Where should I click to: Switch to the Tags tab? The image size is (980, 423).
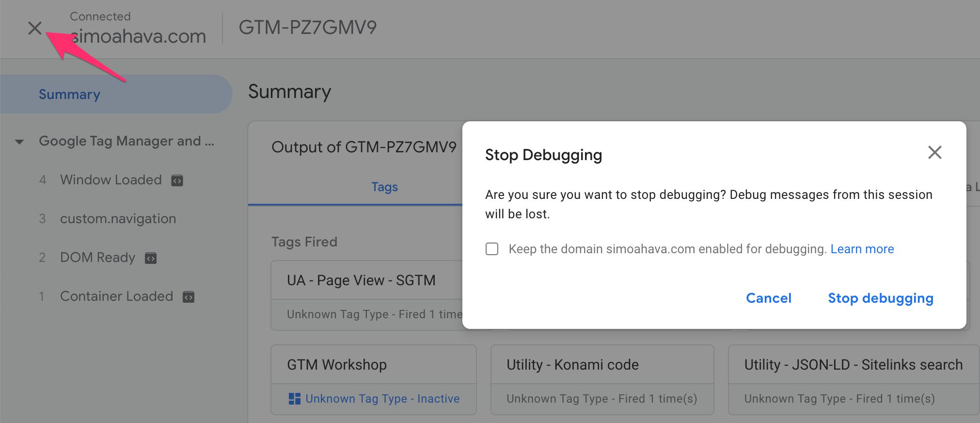coord(384,187)
